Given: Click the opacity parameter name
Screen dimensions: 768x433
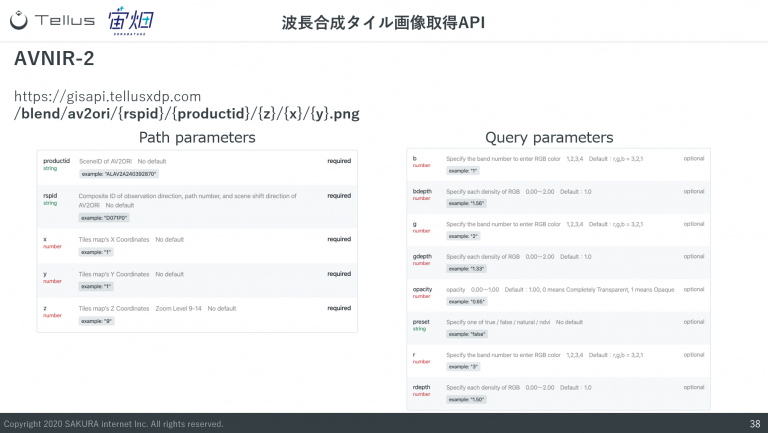Looking at the screenshot, I should [422, 289].
